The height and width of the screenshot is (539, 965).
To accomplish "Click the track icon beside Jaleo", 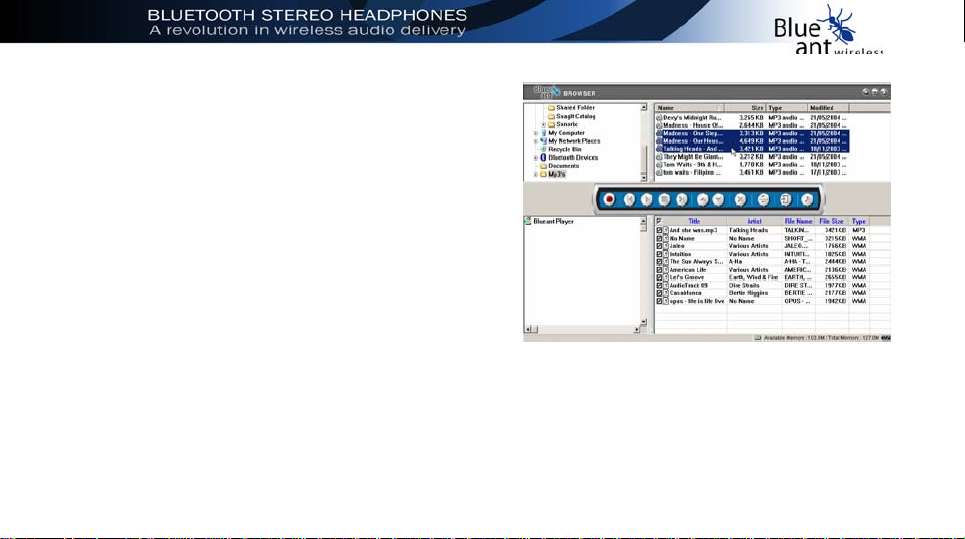I will (x=666, y=246).
